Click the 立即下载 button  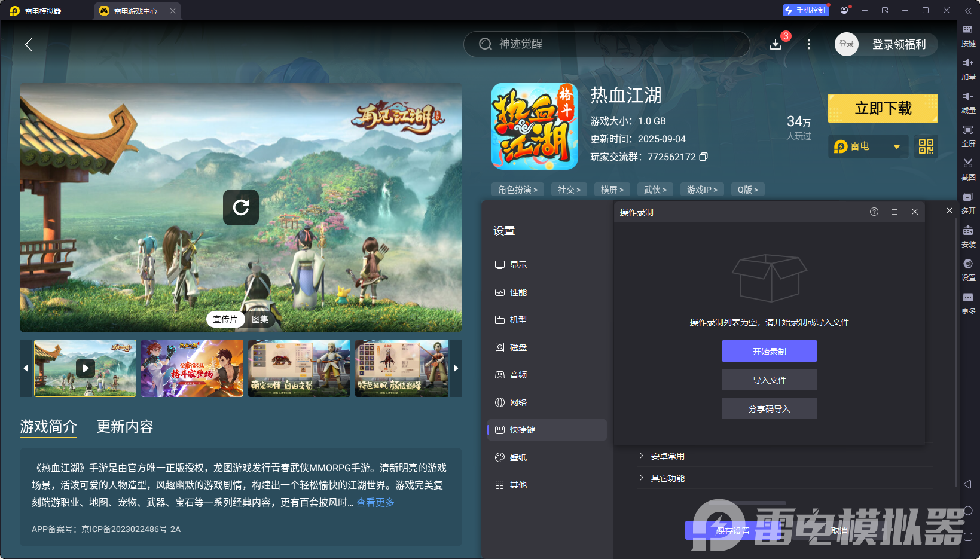[x=883, y=108]
